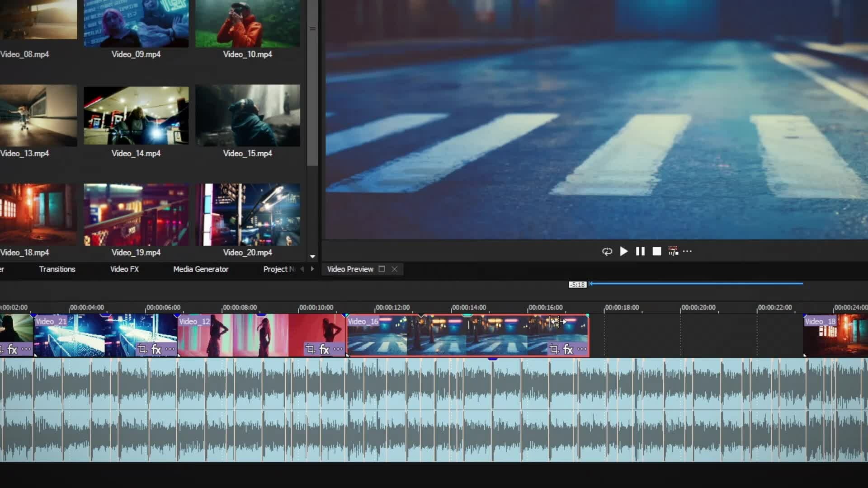Open the more-options ellipsis on the Video_16 clip
The height and width of the screenshot is (488, 868).
582,349
